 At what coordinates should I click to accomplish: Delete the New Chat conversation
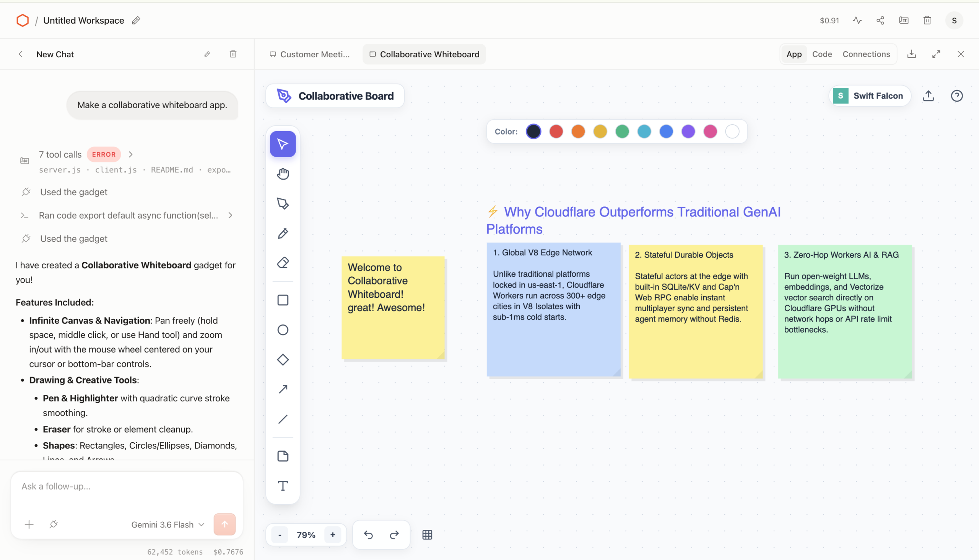pyautogui.click(x=233, y=54)
